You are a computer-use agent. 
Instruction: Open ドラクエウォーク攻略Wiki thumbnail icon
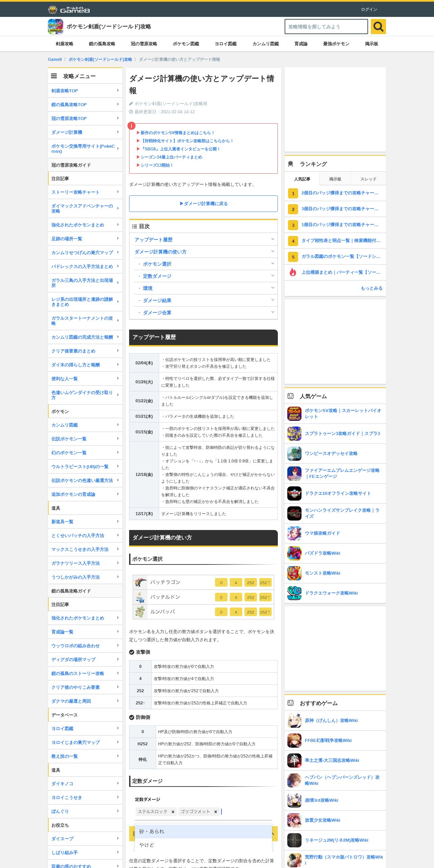coord(294,593)
